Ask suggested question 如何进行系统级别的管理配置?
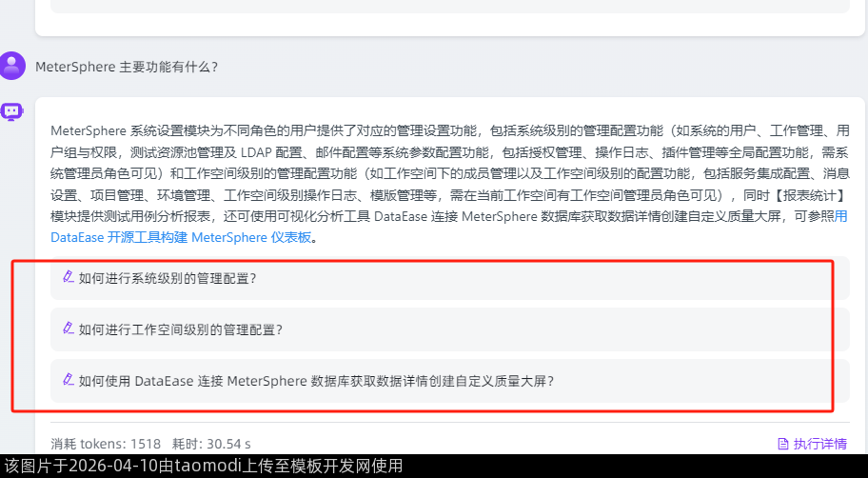The image size is (868, 478). click(x=449, y=278)
